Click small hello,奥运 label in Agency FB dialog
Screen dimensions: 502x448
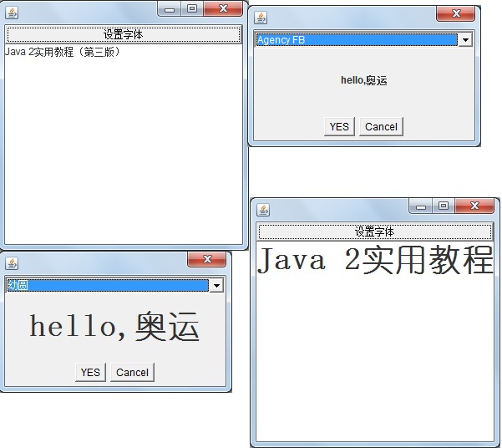[x=364, y=80]
